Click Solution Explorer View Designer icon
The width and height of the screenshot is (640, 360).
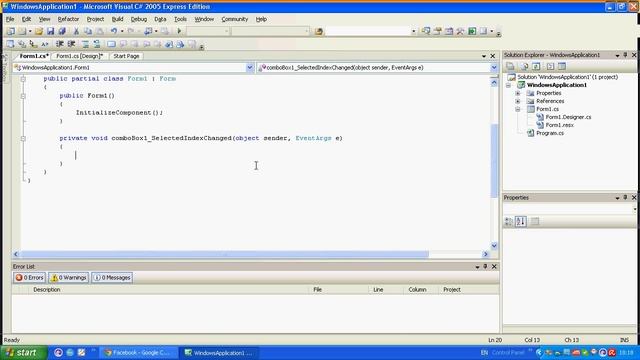click(562, 66)
